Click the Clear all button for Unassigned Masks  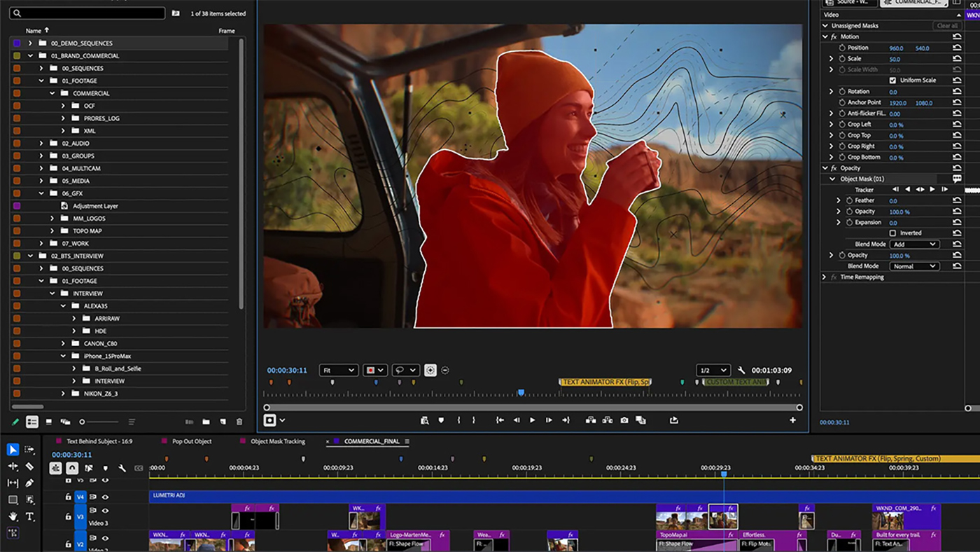[946, 25]
